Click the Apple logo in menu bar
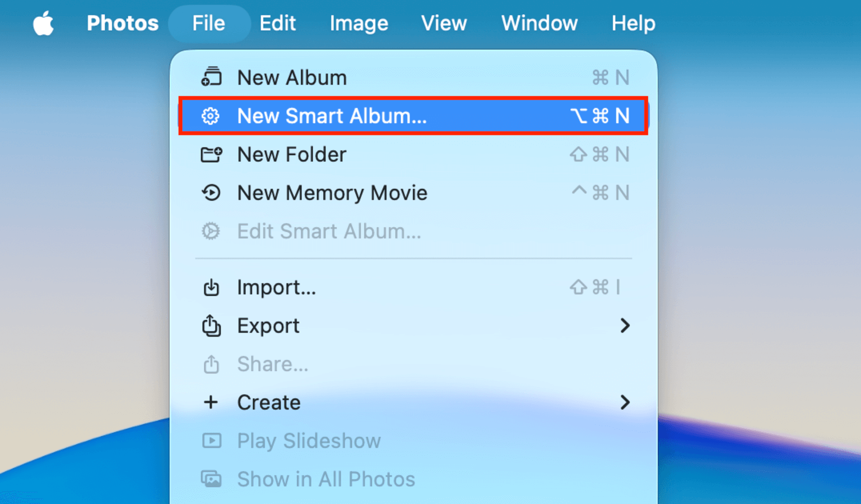This screenshot has height=504, width=861. point(44,23)
